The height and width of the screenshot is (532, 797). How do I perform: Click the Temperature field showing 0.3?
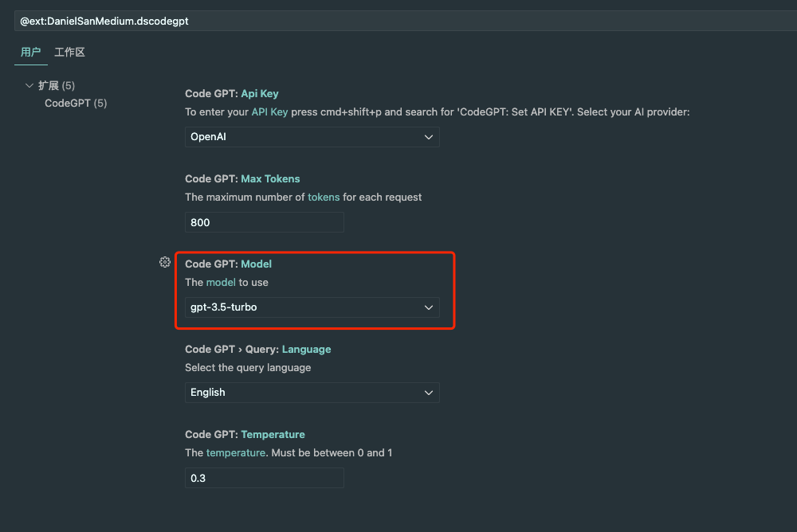tap(264, 478)
